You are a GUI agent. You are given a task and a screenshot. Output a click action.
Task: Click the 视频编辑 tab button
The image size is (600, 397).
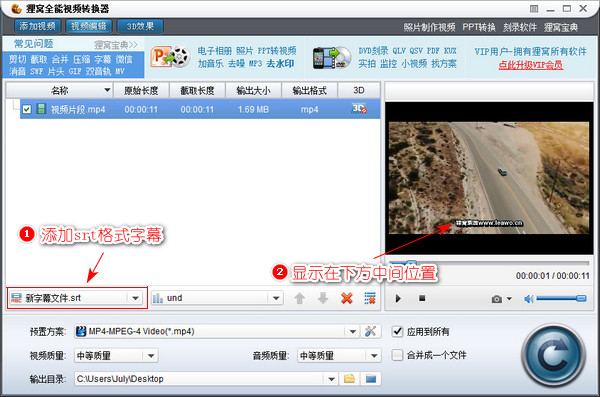[89, 26]
